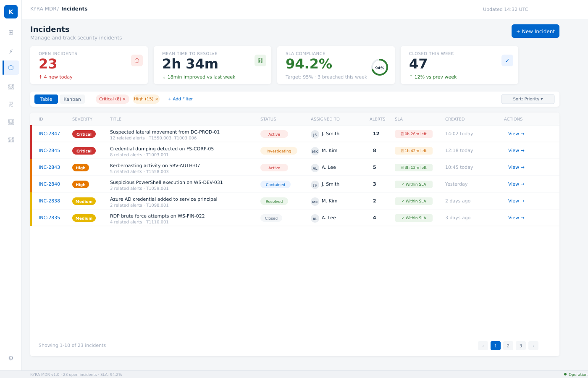Select the Table view tab
This screenshot has width=588, height=378.
[46, 99]
